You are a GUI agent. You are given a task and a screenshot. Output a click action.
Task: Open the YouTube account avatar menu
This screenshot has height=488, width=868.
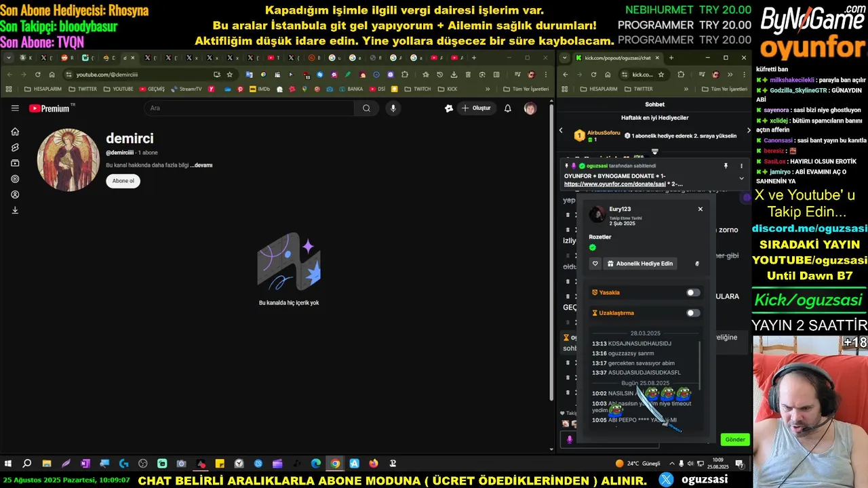[x=530, y=108]
